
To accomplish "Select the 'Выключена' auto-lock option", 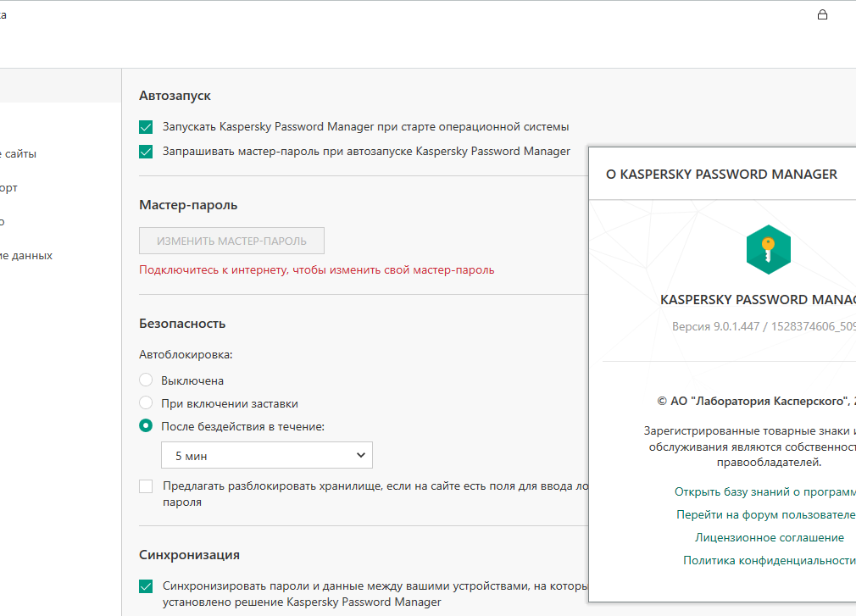I will 146,380.
